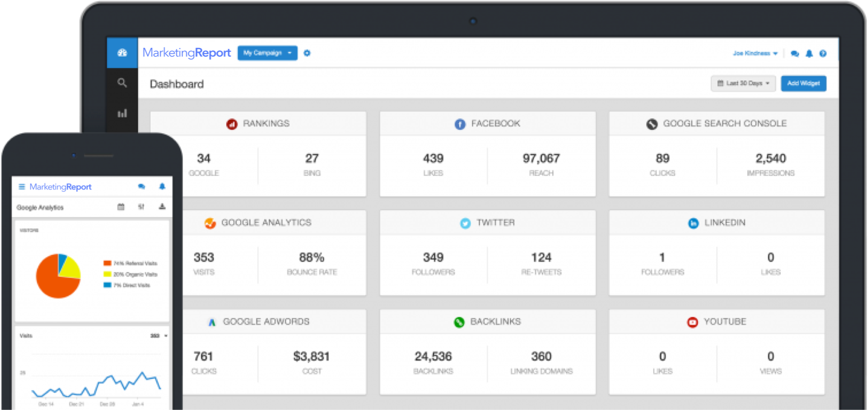868x410 pixels.
Task: Click the Twitter widget bird icon
Action: [465, 223]
